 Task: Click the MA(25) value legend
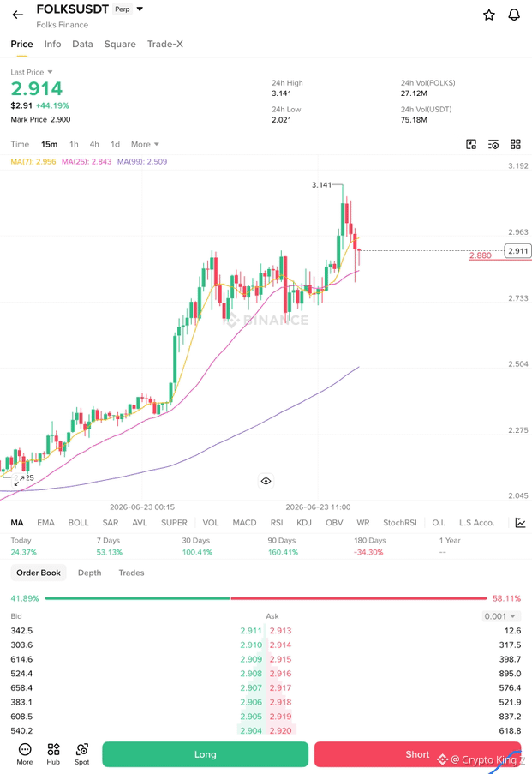point(87,161)
